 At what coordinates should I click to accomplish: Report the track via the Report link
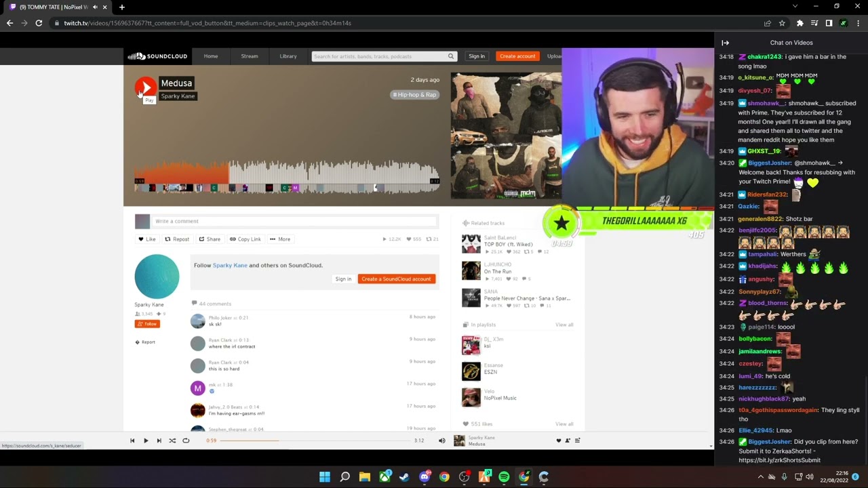point(145,342)
